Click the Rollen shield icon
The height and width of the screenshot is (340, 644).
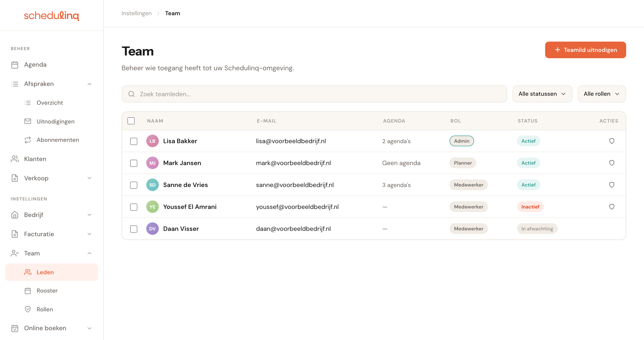28,309
